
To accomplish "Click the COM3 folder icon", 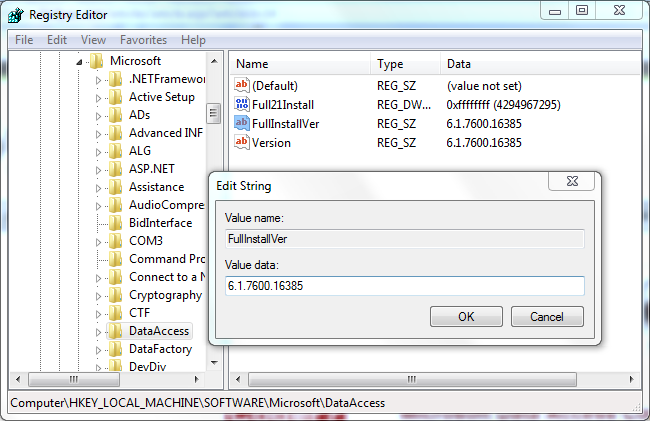I will (116, 241).
